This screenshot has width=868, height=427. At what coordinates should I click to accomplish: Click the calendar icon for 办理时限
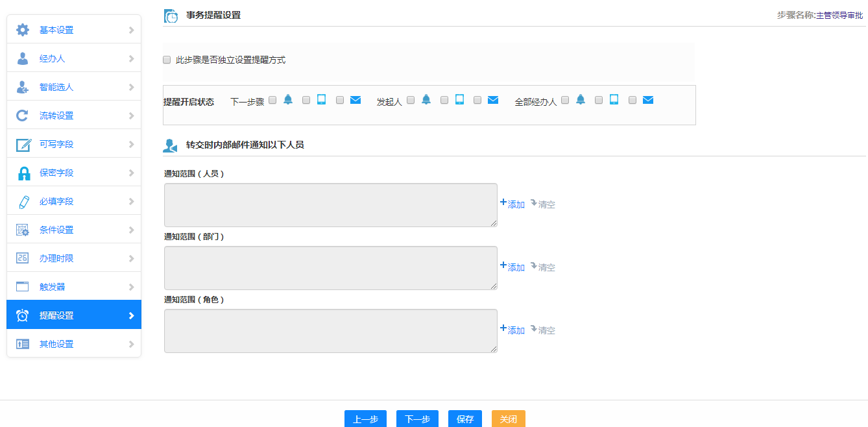pos(23,258)
